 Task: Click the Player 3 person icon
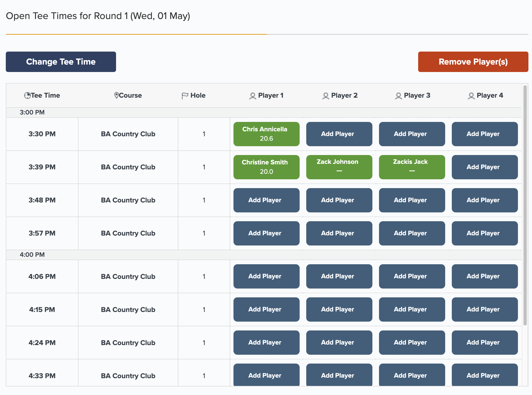pyautogui.click(x=398, y=96)
